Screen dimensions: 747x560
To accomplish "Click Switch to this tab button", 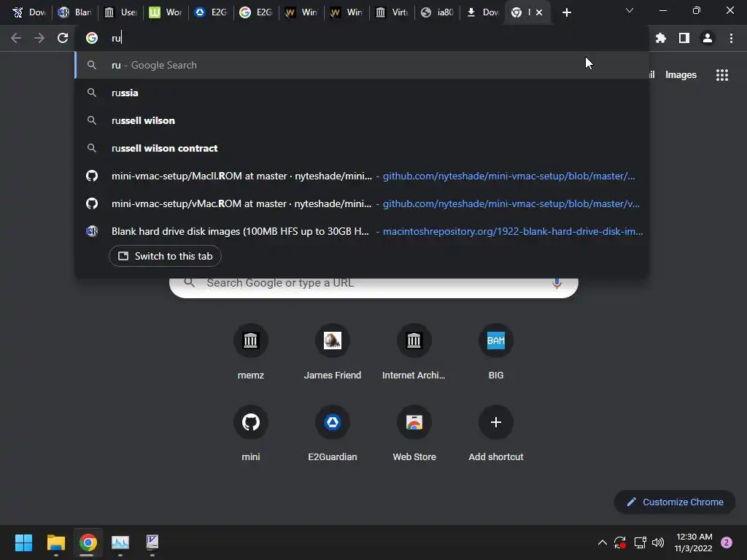I will [x=165, y=256].
